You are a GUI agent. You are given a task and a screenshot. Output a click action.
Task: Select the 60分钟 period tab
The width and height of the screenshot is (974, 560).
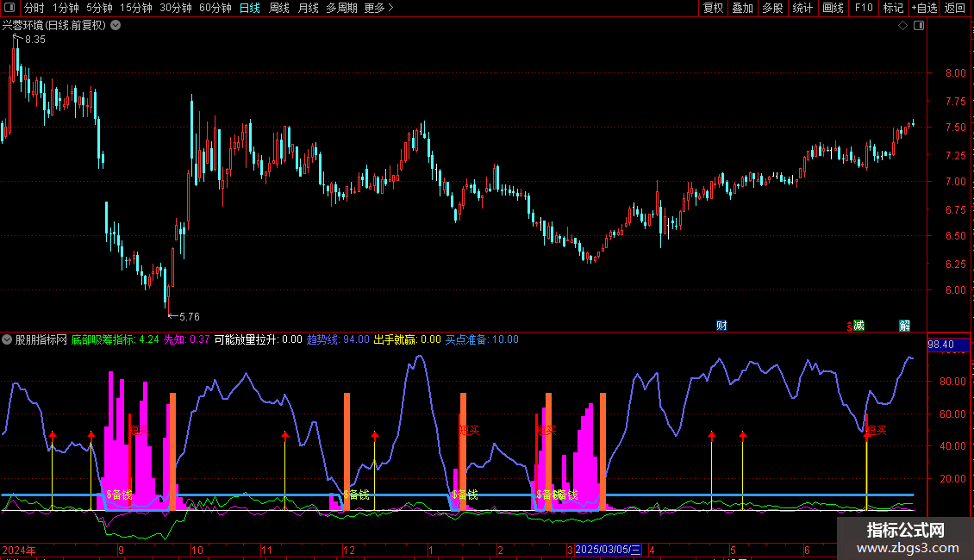click(x=215, y=8)
